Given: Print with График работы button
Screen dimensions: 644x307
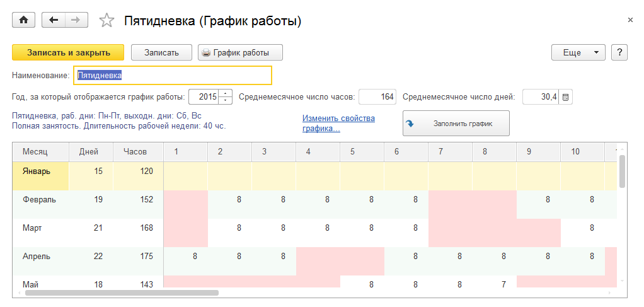Looking at the screenshot, I should pyautogui.click(x=240, y=52).
